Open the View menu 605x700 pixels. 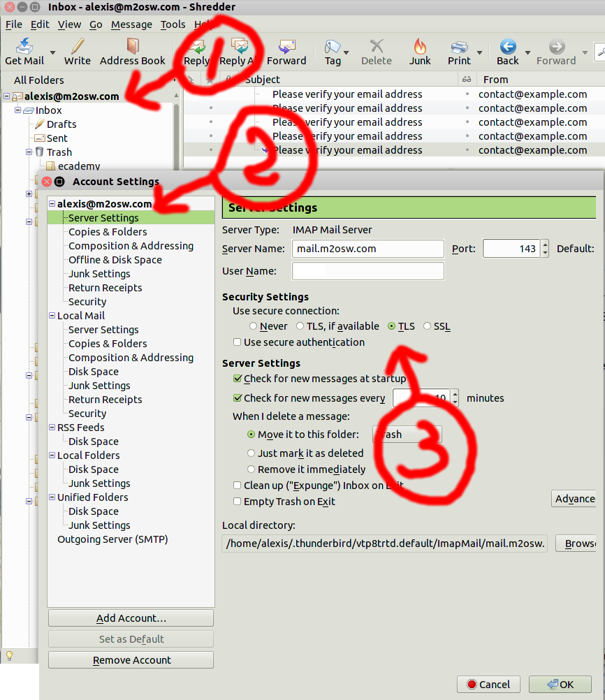pos(69,24)
